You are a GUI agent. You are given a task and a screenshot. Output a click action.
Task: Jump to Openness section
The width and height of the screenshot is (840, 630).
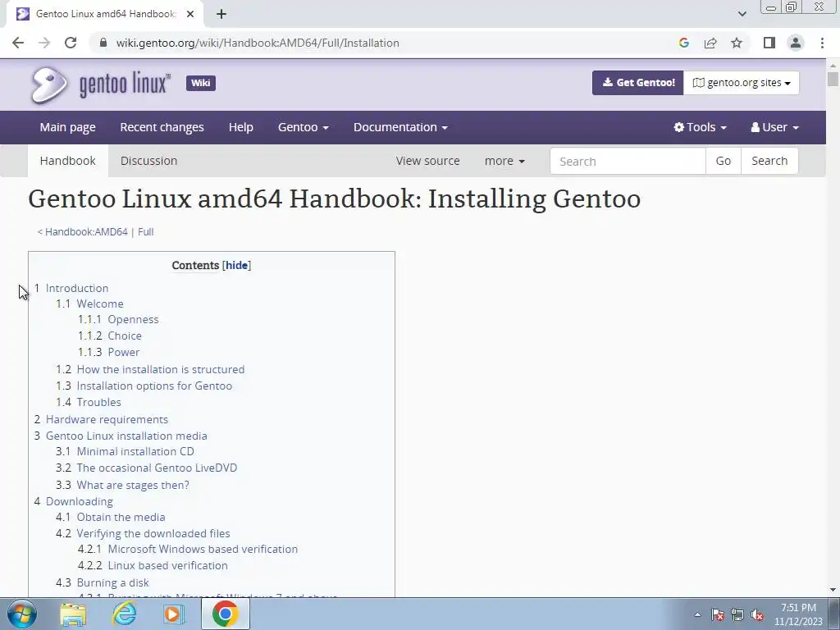(x=133, y=319)
